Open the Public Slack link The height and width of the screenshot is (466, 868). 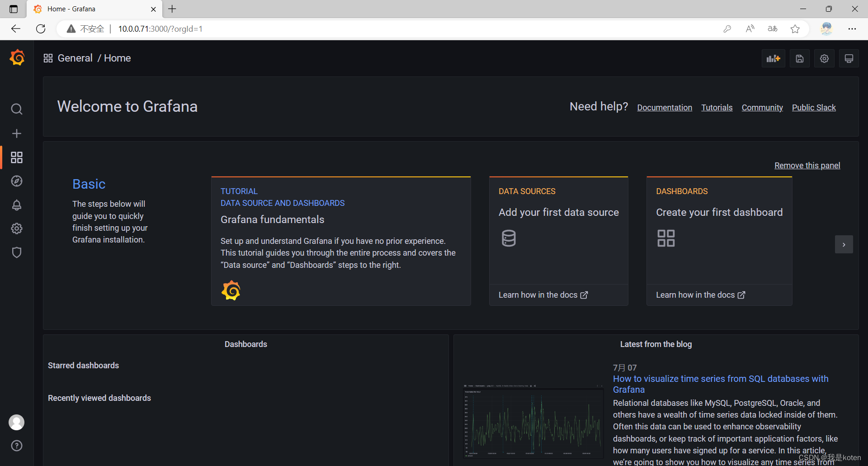point(814,108)
